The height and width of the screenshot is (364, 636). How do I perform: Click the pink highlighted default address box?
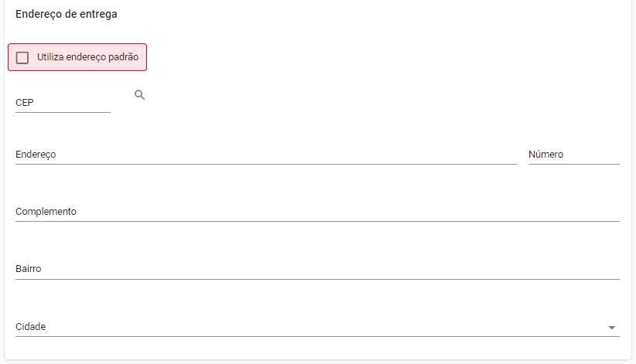point(77,57)
